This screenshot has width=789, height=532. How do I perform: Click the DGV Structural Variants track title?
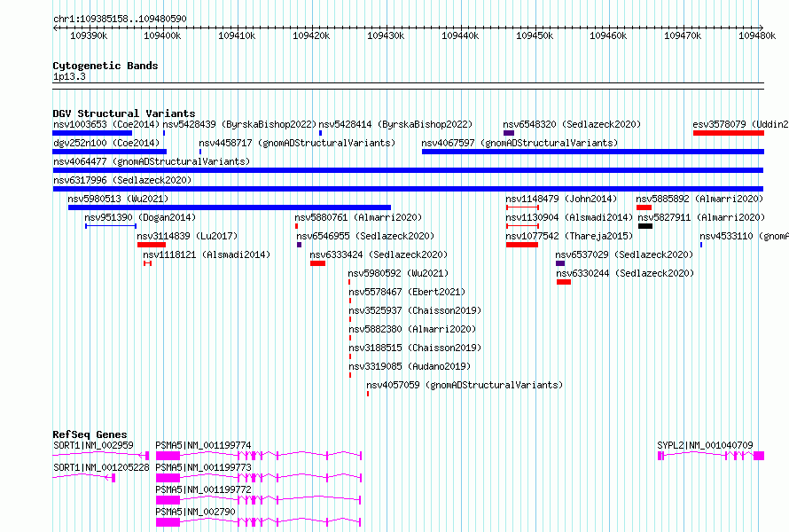pos(124,113)
